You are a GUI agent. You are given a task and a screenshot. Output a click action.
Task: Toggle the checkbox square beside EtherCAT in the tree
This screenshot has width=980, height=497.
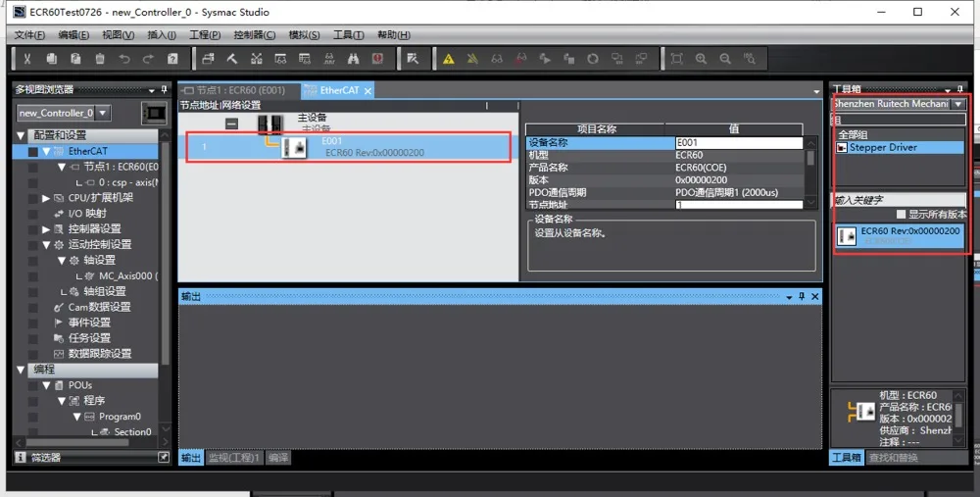click(32, 151)
